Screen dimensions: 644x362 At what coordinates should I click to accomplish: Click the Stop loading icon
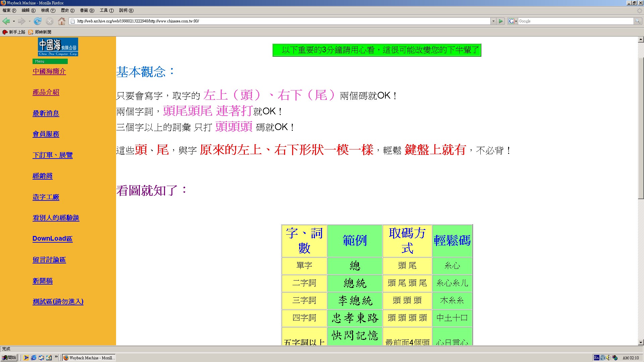click(50, 21)
